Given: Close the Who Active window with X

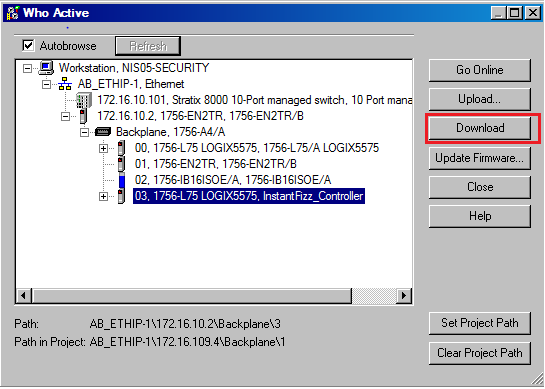Looking at the screenshot, I should (x=532, y=13).
